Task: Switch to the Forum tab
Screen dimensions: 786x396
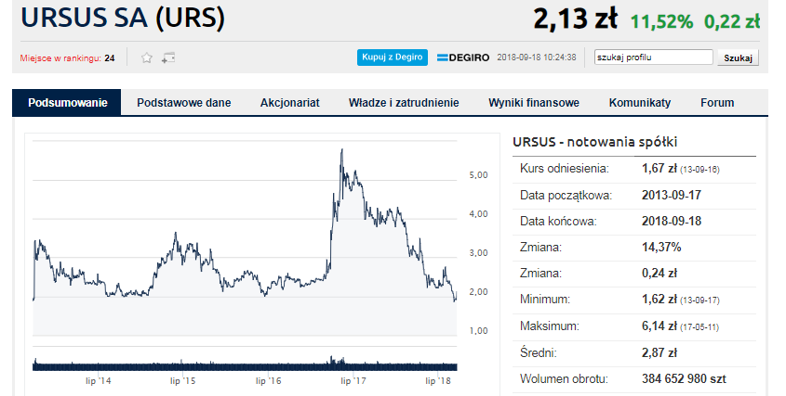Action: click(717, 103)
